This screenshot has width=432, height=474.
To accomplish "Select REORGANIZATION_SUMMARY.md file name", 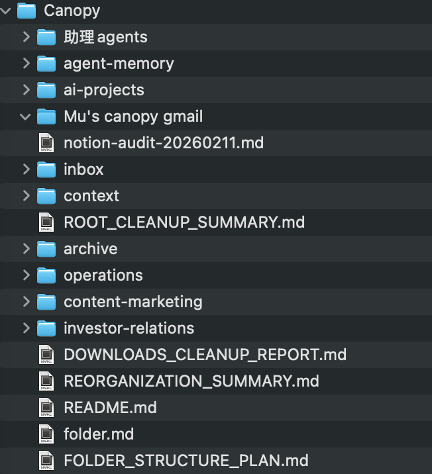I will click(x=191, y=381).
